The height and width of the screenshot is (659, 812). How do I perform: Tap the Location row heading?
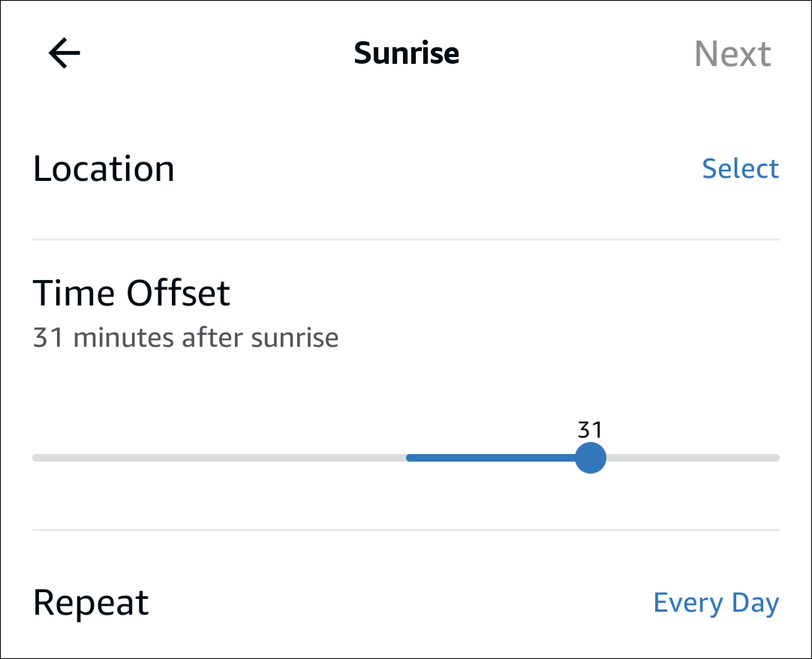(104, 168)
